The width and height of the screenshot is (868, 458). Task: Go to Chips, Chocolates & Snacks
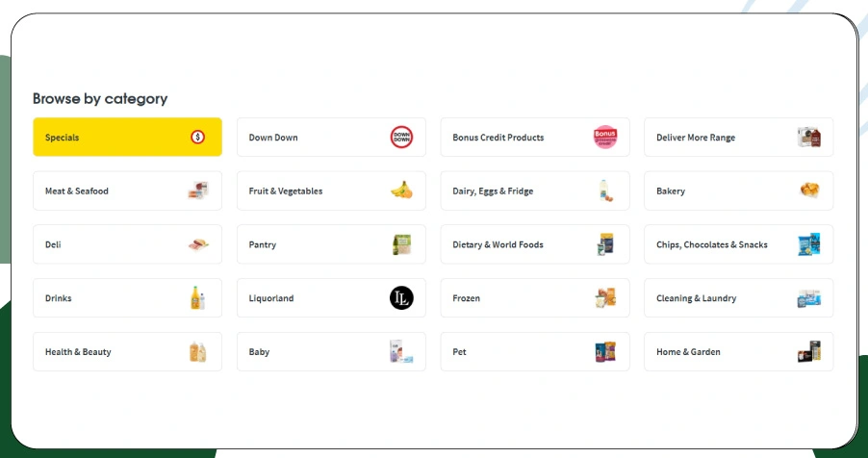click(x=738, y=244)
